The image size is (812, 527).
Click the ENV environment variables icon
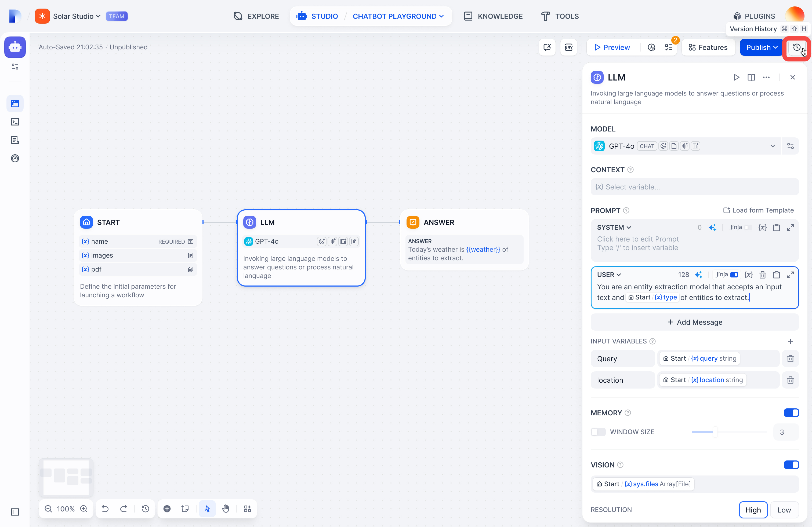[568, 47]
